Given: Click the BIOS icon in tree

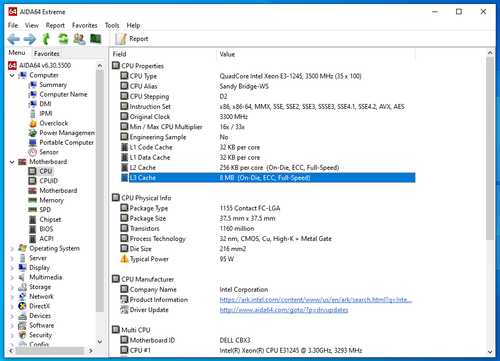Looking at the screenshot, I should pyautogui.click(x=32, y=229).
